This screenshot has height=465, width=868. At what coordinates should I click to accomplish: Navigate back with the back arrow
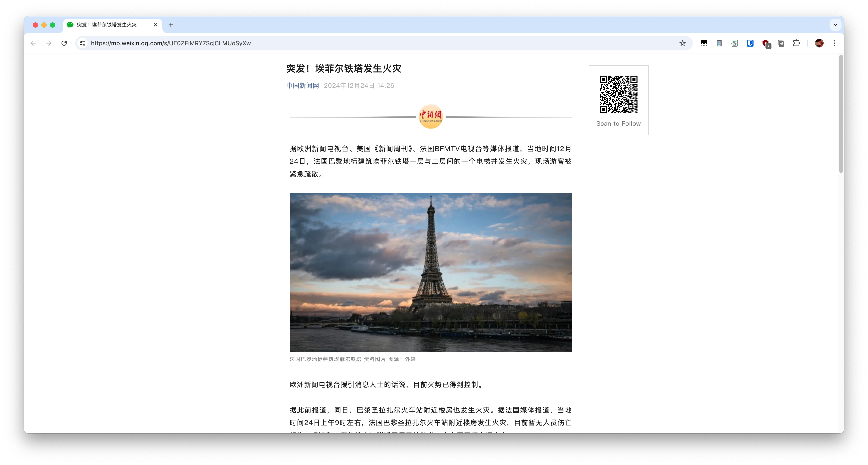click(33, 43)
